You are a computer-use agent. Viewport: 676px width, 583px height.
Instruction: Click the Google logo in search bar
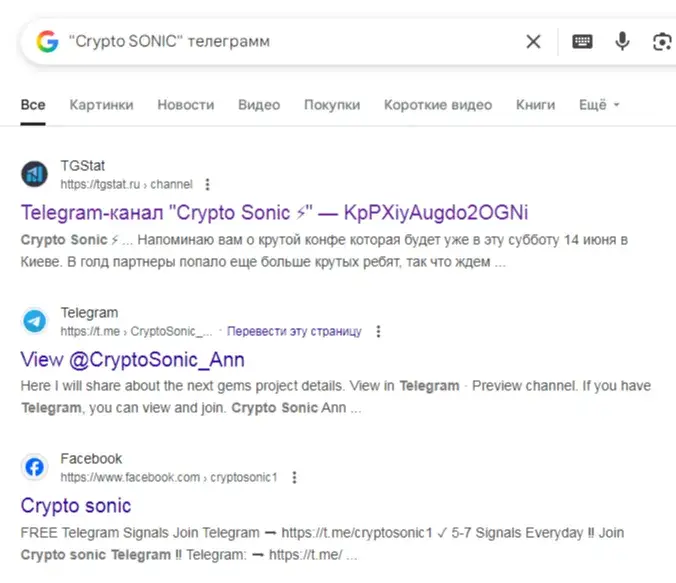[x=47, y=41]
